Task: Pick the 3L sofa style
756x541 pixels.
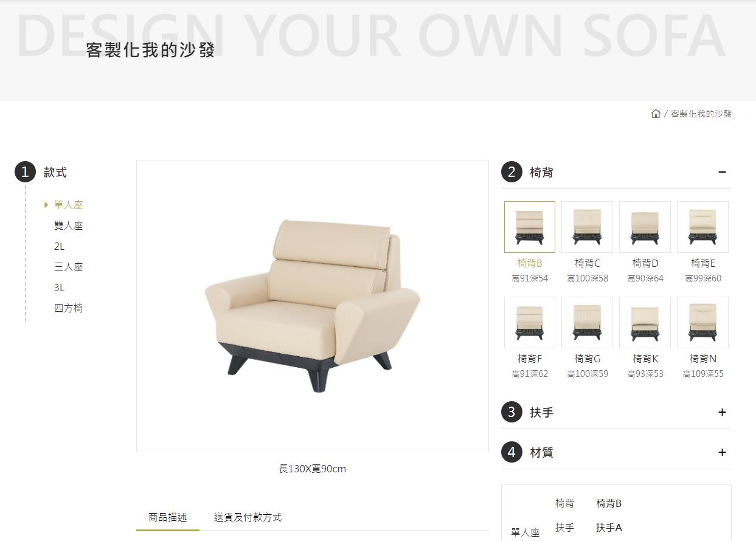Action: 59,288
